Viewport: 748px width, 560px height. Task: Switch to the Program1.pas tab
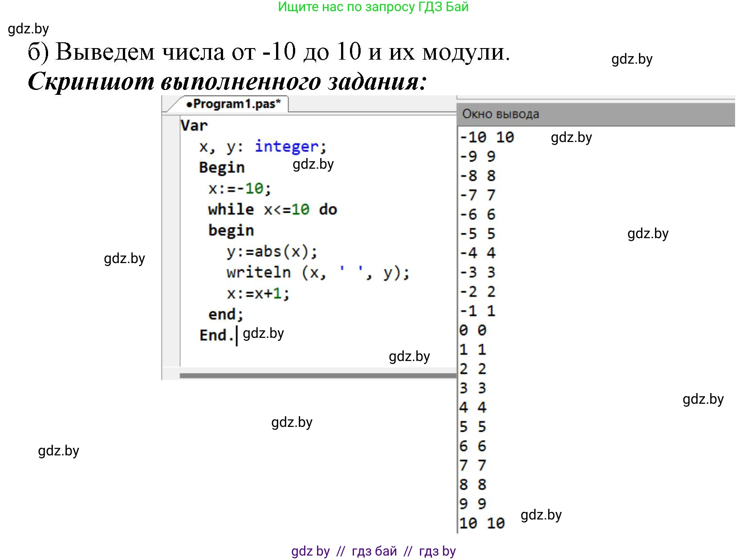233,104
